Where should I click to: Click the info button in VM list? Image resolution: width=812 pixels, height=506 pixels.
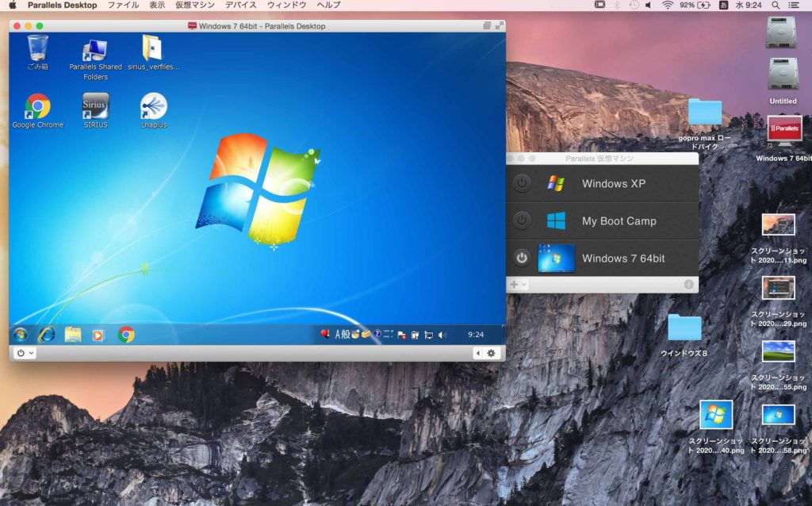pyautogui.click(x=688, y=284)
